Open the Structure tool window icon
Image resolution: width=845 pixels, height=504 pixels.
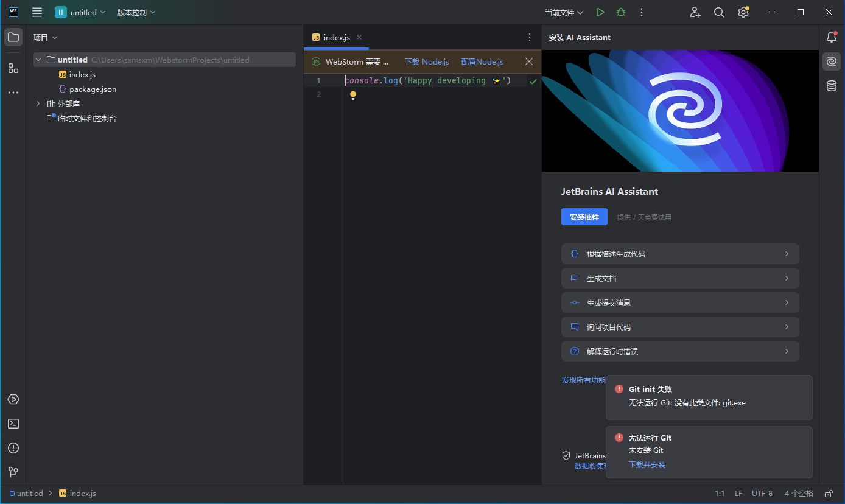point(13,68)
